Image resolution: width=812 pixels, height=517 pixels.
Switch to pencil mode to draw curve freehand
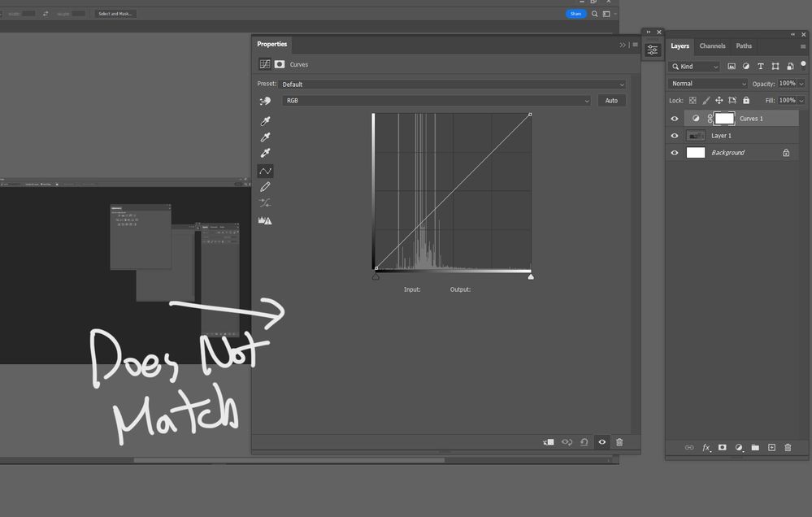[264, 186]
